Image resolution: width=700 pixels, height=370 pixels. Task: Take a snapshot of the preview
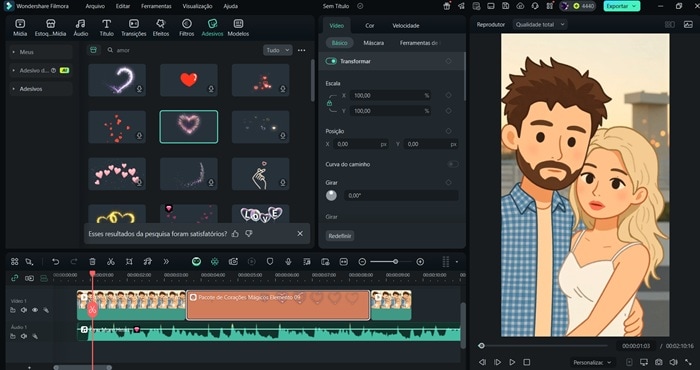(658, 362)
